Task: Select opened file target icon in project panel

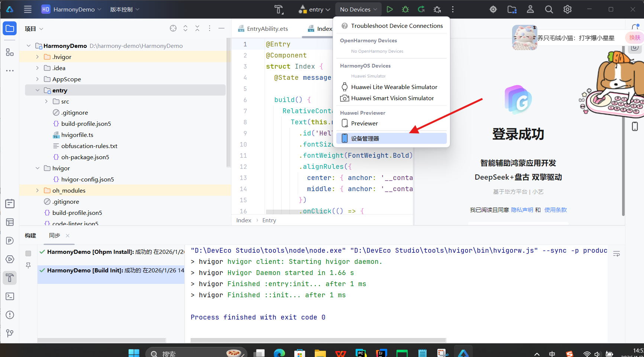Action: 173,29
